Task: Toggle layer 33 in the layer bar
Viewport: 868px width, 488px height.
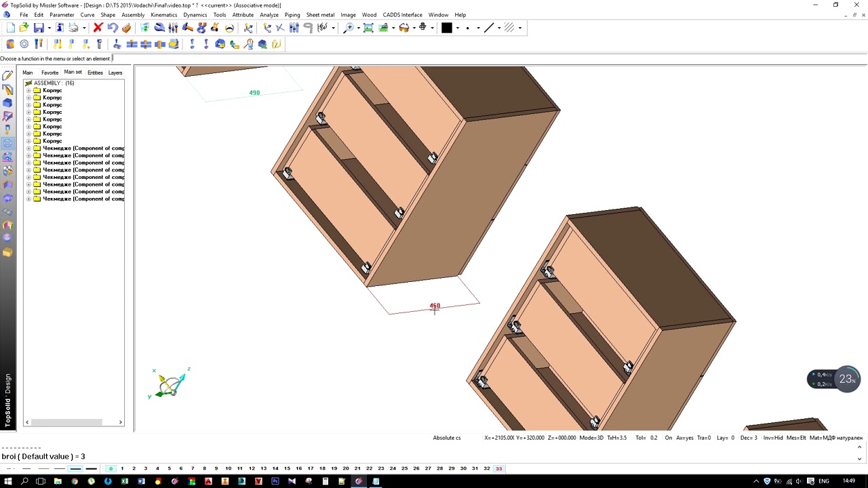Action: click(499, 468)
